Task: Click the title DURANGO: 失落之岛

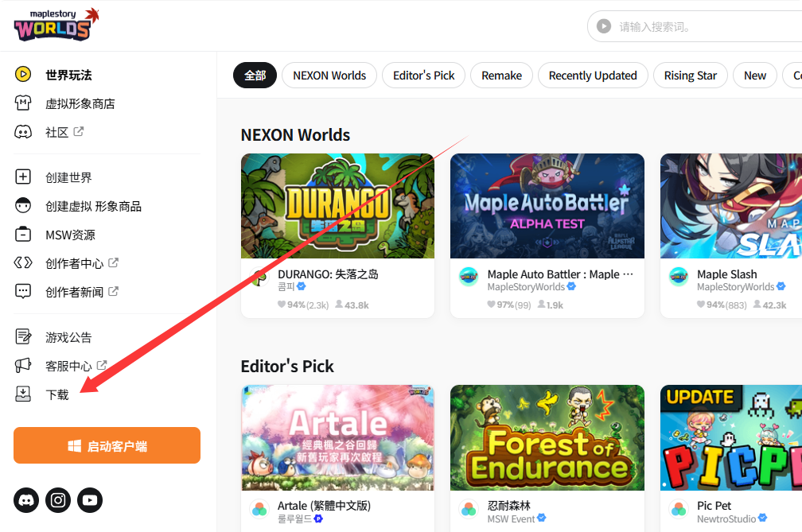Action: click(x=328, y=274)
